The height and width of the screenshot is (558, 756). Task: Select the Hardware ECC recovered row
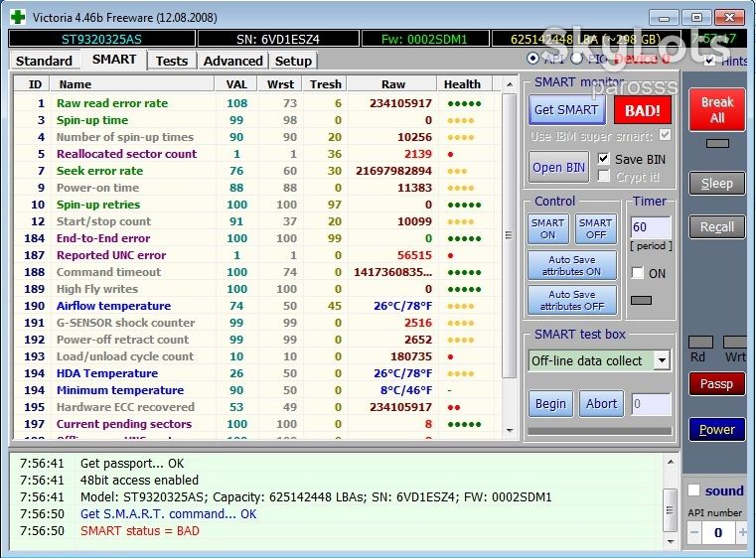[x=257, y=407]
